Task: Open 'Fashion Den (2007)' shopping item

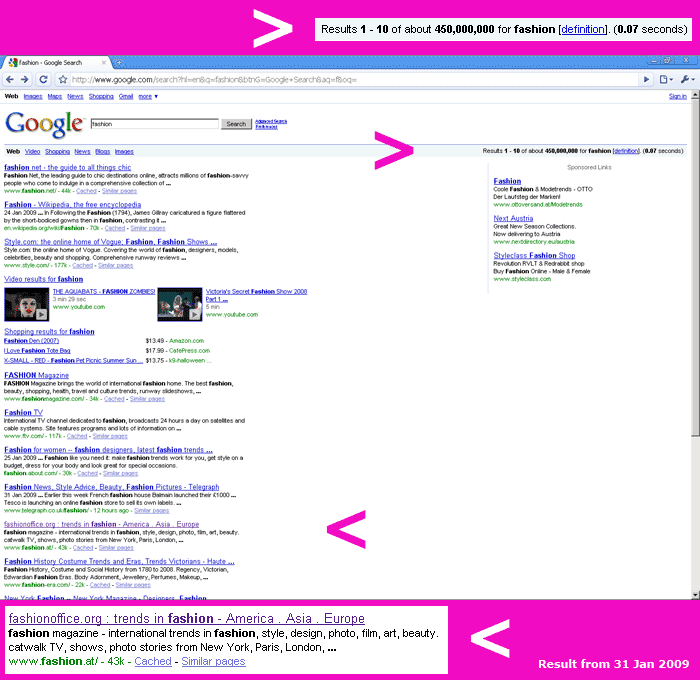Action: 31,341
